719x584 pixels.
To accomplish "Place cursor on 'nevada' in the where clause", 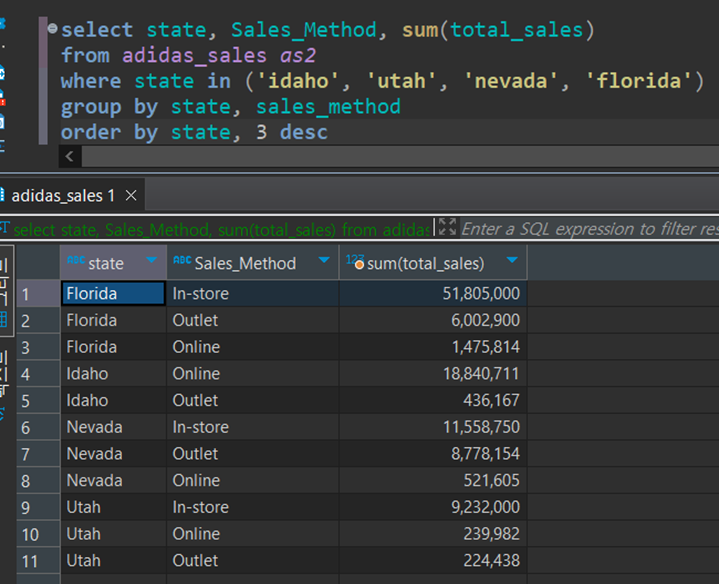I will (x=510, y=81).
